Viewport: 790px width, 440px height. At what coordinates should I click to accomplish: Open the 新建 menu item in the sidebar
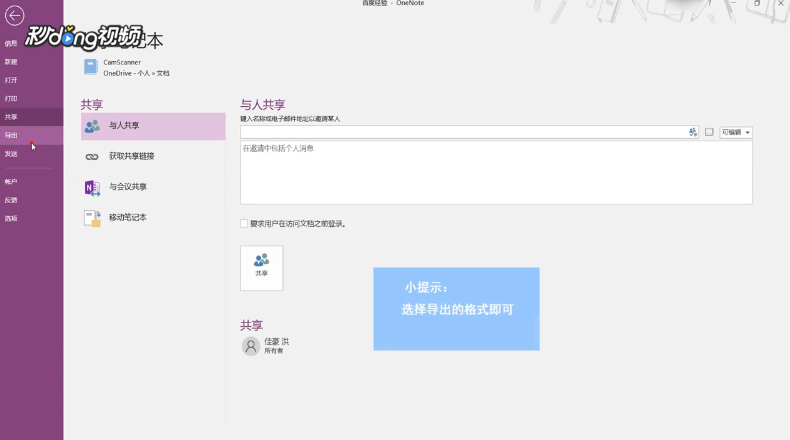(x=11, y=61)
